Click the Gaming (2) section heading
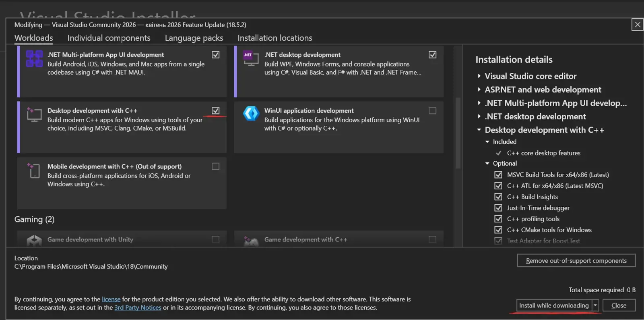 tap(34, 219)
